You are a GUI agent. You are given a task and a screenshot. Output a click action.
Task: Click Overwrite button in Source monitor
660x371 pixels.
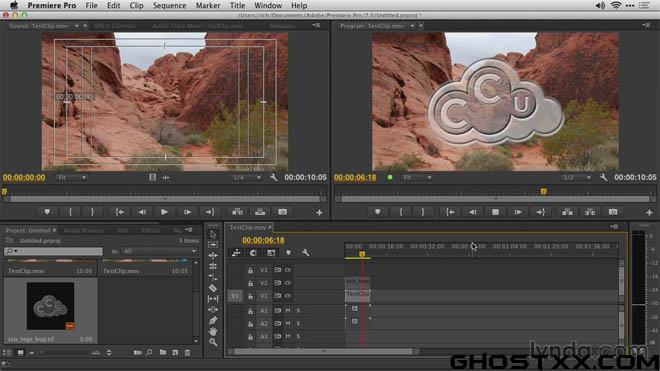260,212
